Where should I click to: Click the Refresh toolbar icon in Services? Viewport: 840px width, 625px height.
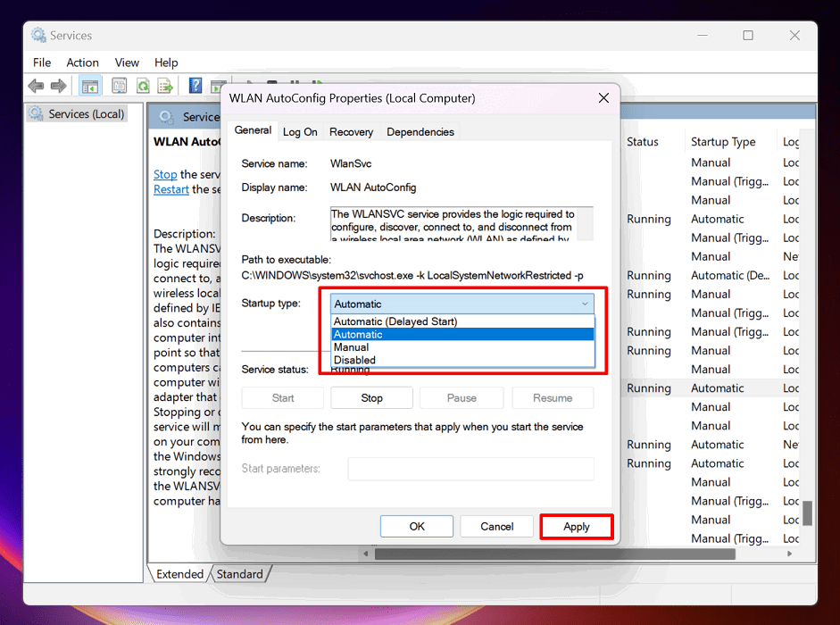point(143,86)
